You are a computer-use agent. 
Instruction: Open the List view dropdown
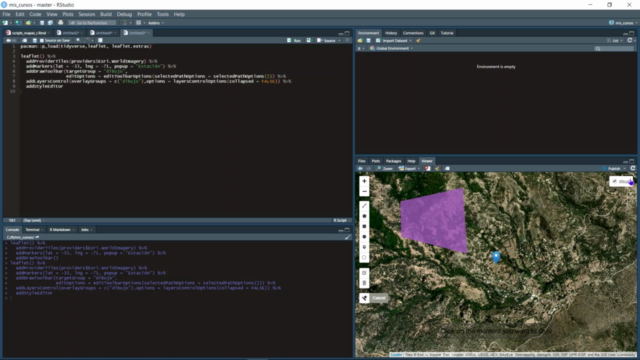coord(615,40)
